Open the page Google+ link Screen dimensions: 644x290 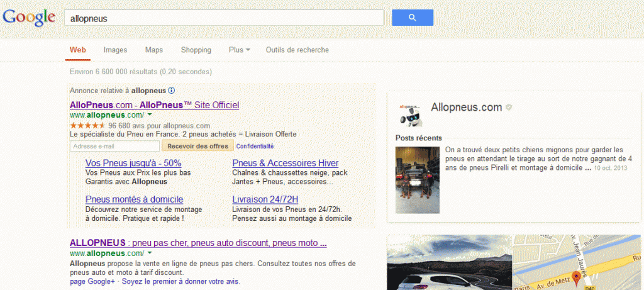92,282
